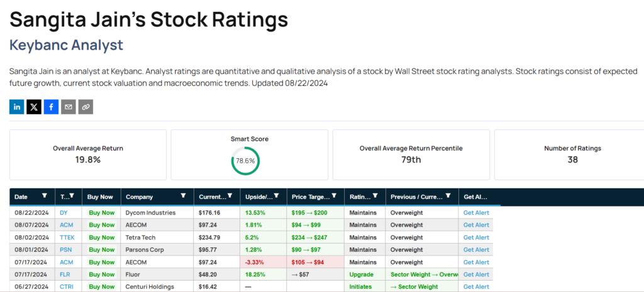Image resolution: width=644 pixels, height=292 pixels.
Task: Click the Upgrade rating cell for Fluor
Action: point(365,274)
